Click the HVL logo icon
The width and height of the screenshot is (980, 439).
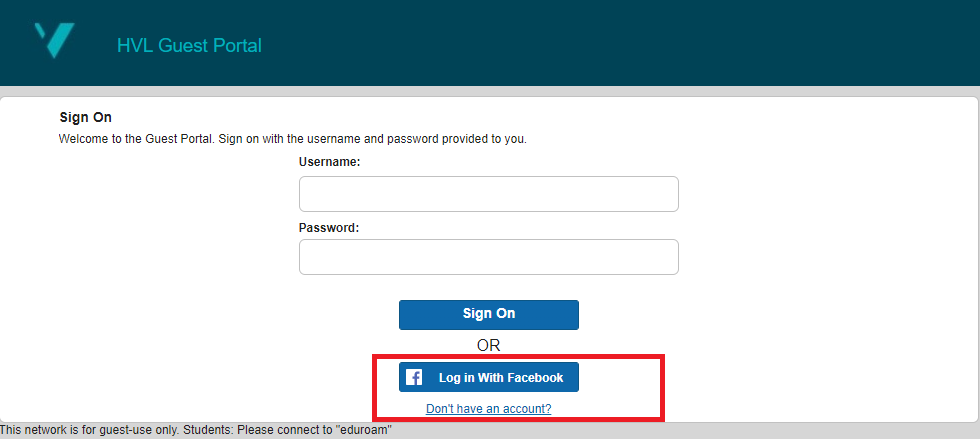(53, 41)
